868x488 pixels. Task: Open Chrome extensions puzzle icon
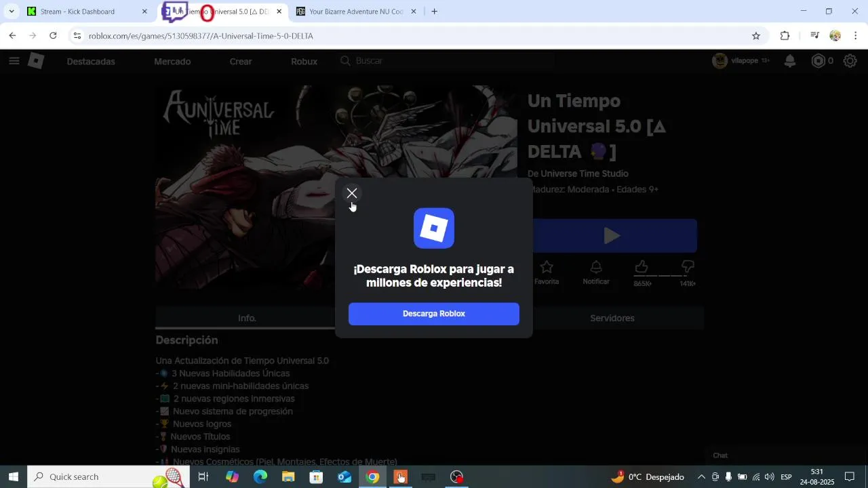[785, 36]
